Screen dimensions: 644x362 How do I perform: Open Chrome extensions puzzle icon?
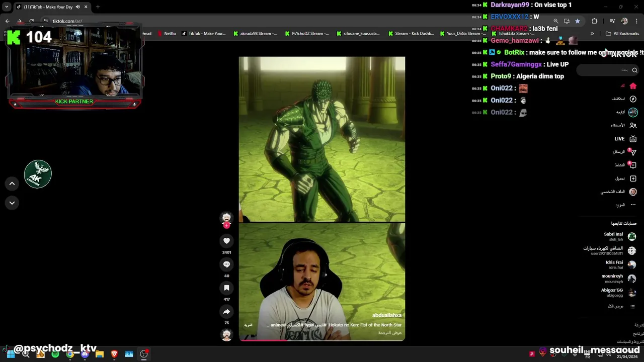[594, 21]
